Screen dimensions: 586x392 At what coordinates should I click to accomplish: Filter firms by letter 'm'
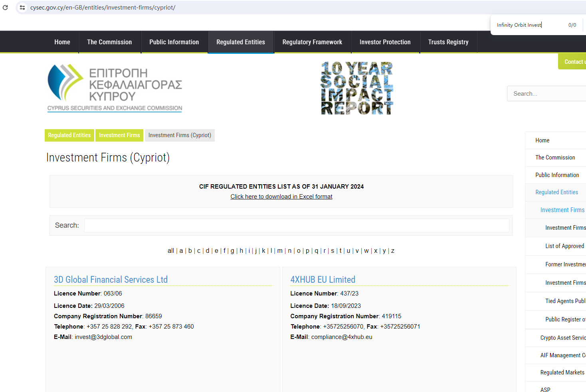[x=280, y=251]
